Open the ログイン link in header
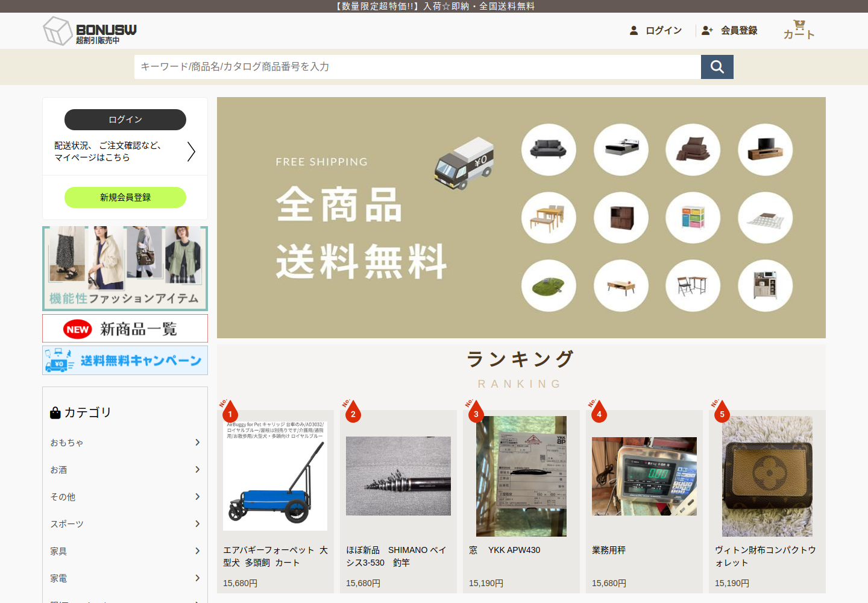Image resolution: width=868 pixels, height=603 pixels. click(x=664, y=30)
